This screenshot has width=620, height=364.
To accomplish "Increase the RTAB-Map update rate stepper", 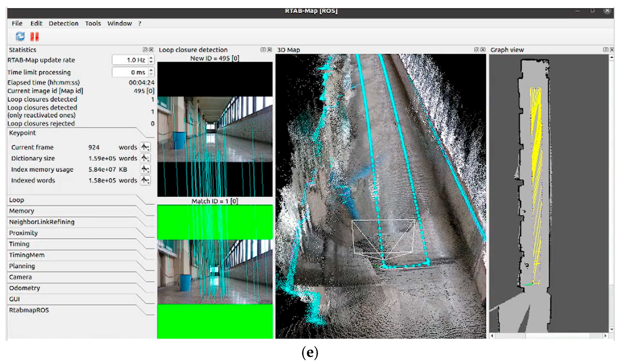I will click(151, 58).
